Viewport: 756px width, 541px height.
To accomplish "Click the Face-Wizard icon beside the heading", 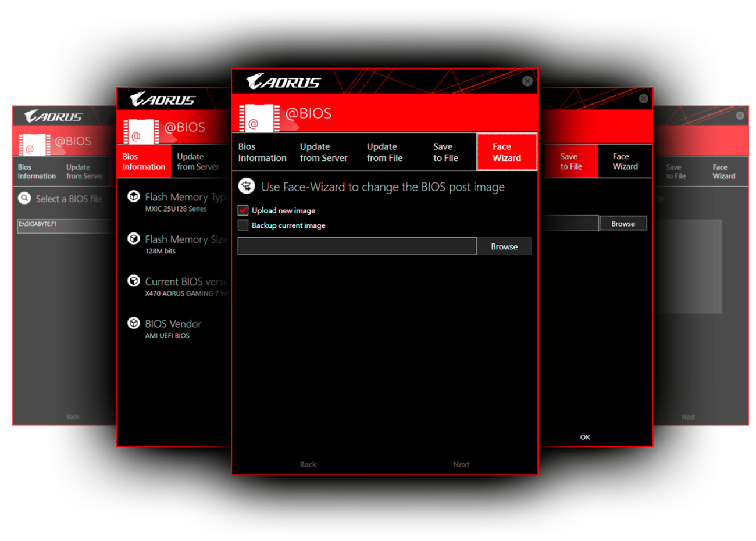I will click(247, 186).
